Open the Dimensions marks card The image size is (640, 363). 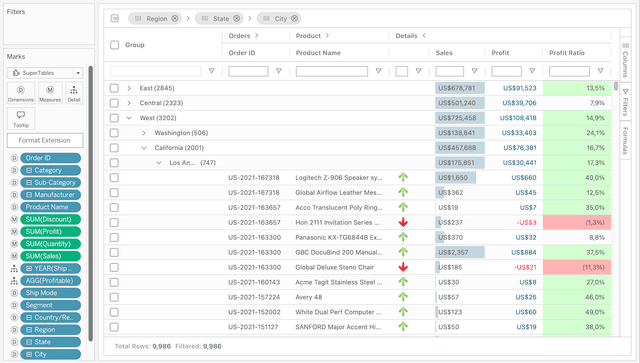tap(20, 93)
